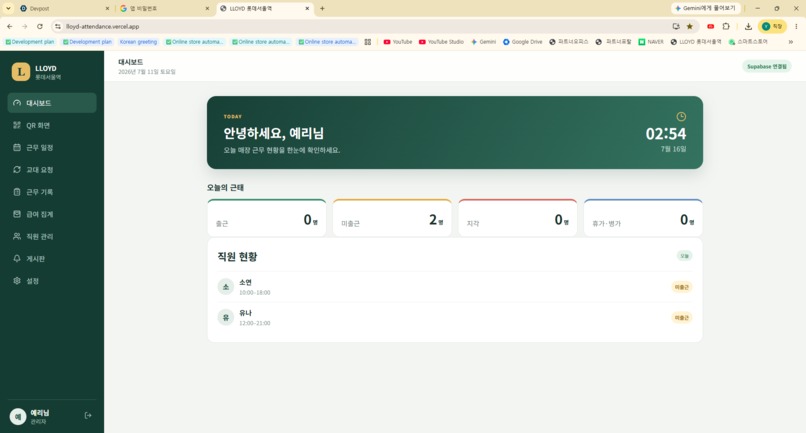Open the downloads icon
Screen dimensions: 806x433
click(748, 26)
